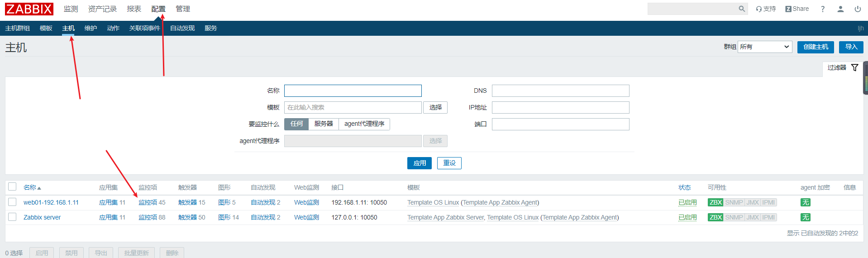868x258 pixels.
Task: Open host web01-192.168.1.11
Action: point(51,202)
